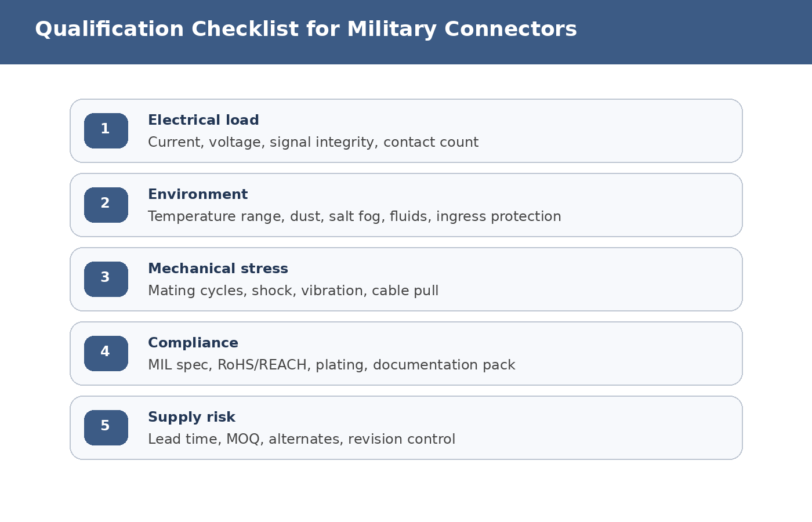Click empty area of Compliance card
The image size is (812, 522).
(x=626, y=353)
